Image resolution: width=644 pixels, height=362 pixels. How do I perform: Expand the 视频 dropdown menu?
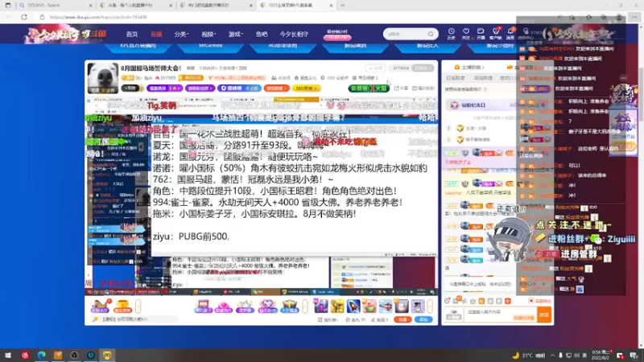coord(208,35)
